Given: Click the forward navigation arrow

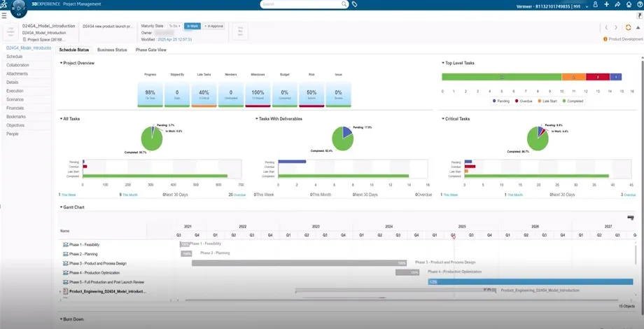Looking at the screenshot, I should point(616,27).
